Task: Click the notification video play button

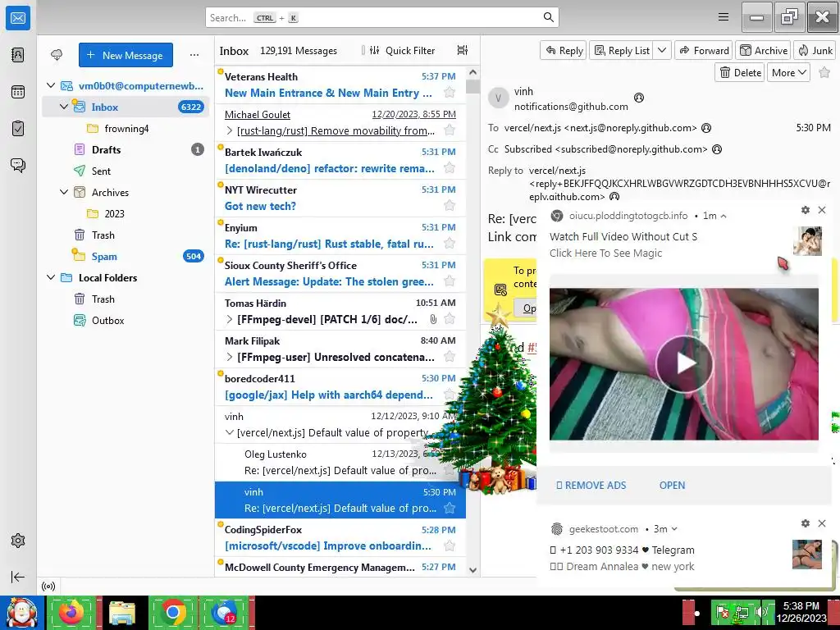Action: click(x=684, y=363)
